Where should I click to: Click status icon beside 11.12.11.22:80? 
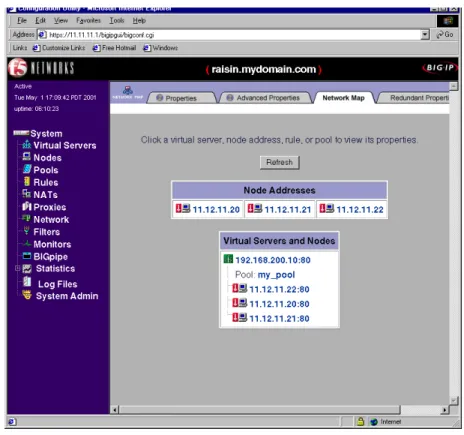click(x=240, y=288)
